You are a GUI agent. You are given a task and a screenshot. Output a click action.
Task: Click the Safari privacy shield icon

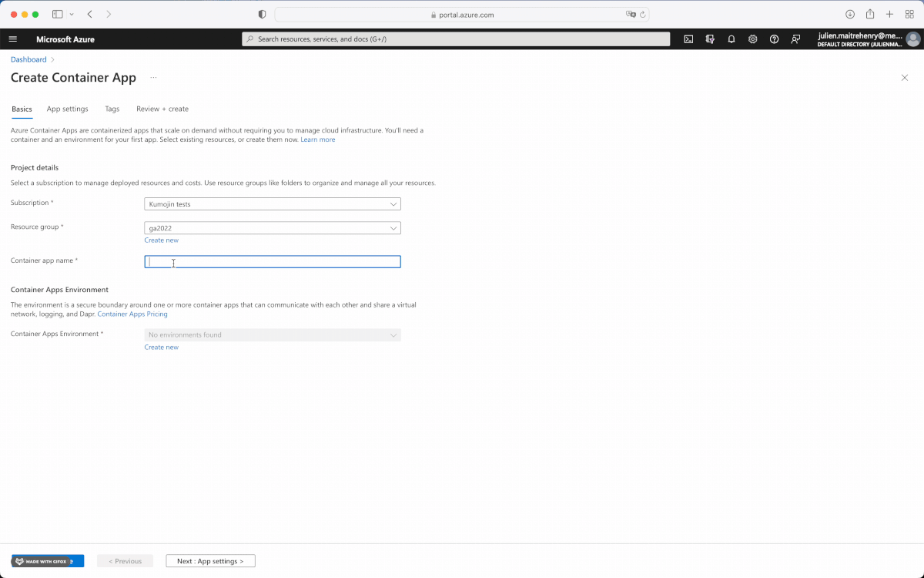262,14
